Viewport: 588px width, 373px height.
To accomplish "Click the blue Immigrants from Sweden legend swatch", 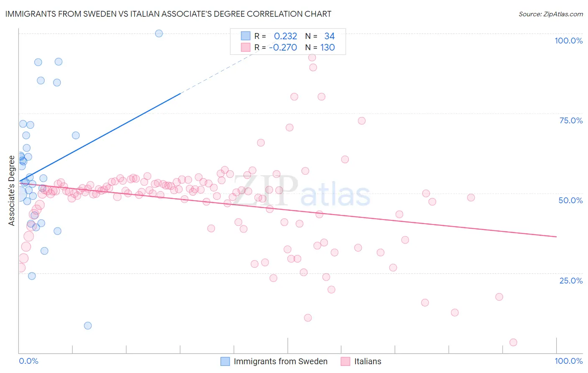I will pyautogui.click(x=225, y=361).
